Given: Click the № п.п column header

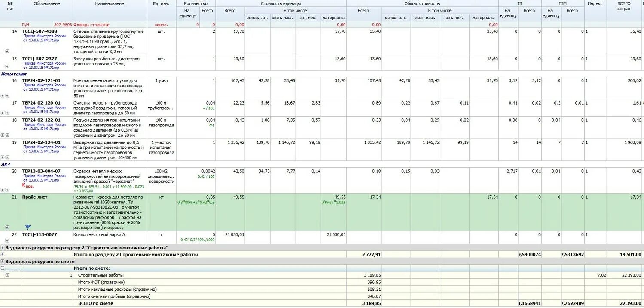Looking at the screenshot, I should pos(10,6).
